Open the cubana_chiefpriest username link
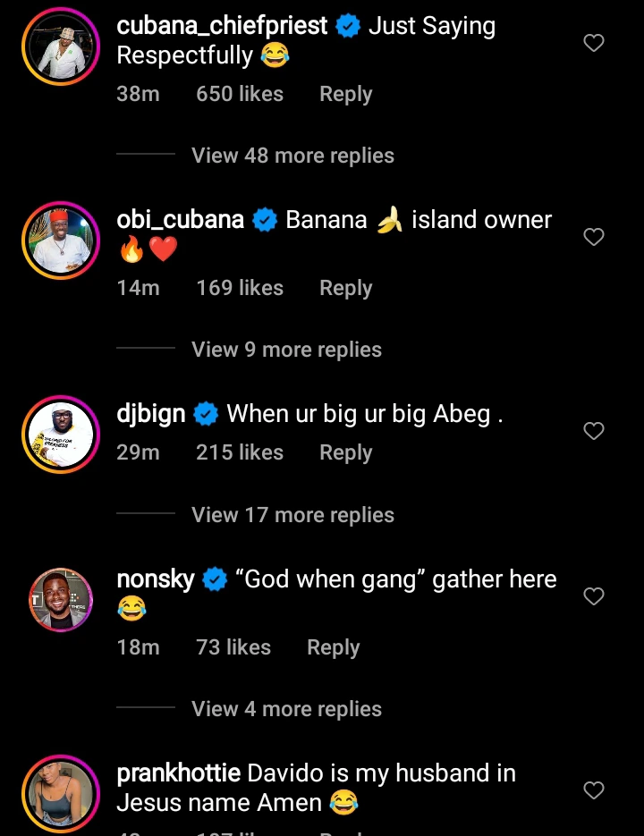The width and height of the screenshot is (644, 836). pos(222,27)
